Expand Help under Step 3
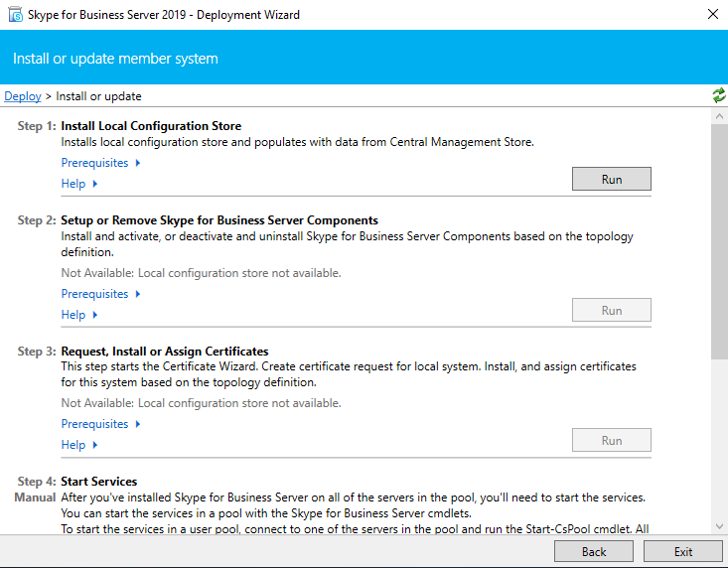This screenshot has height=568, width=728. click(x=79, y=445)
